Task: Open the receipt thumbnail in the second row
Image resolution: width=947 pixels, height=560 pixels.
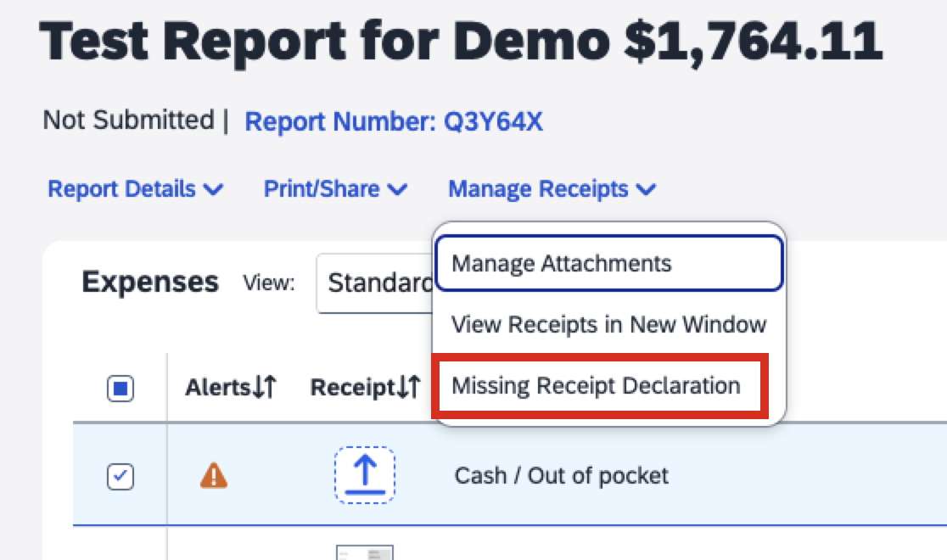Action: coord(364,552)
